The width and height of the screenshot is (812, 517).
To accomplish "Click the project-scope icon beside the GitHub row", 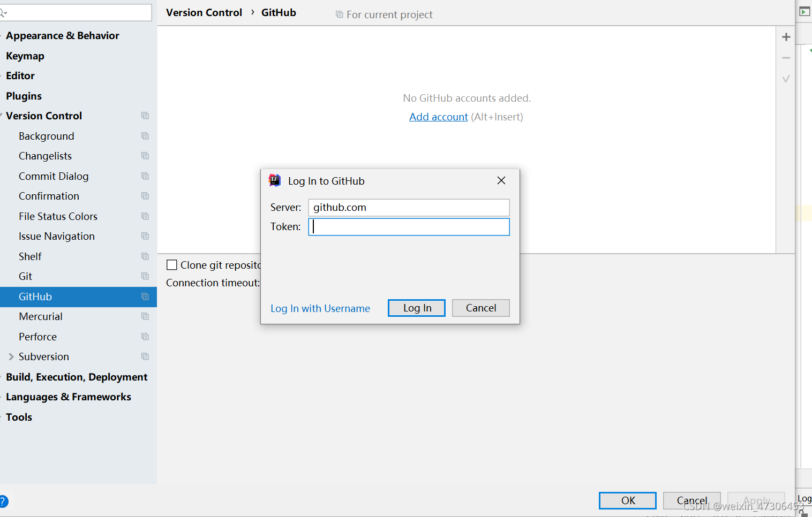I will pos(145,296).
